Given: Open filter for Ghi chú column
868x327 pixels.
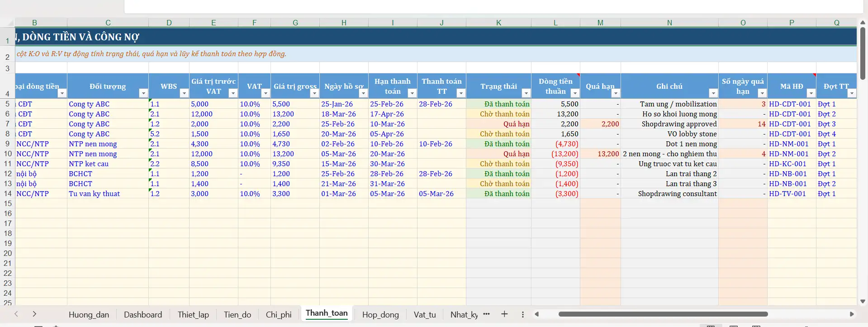Looking at the screenshot, I should click(713, 93).
